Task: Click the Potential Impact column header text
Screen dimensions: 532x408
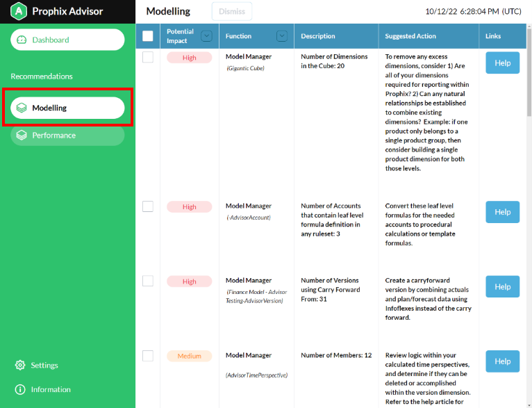Action: pos(180,36)
